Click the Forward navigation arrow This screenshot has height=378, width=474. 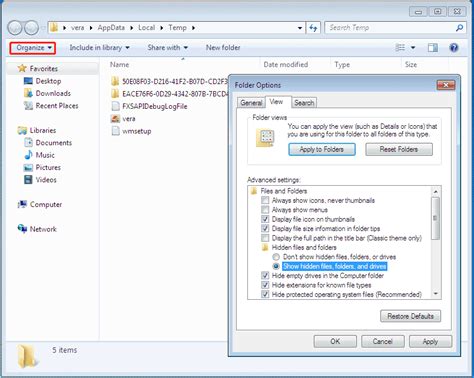32,28
